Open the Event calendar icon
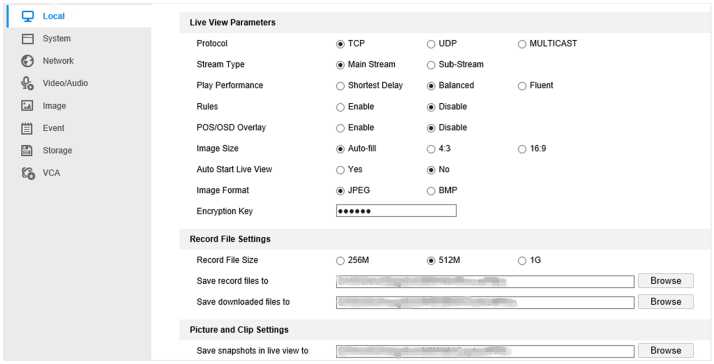The image size is (714, 364). (27, 128)
